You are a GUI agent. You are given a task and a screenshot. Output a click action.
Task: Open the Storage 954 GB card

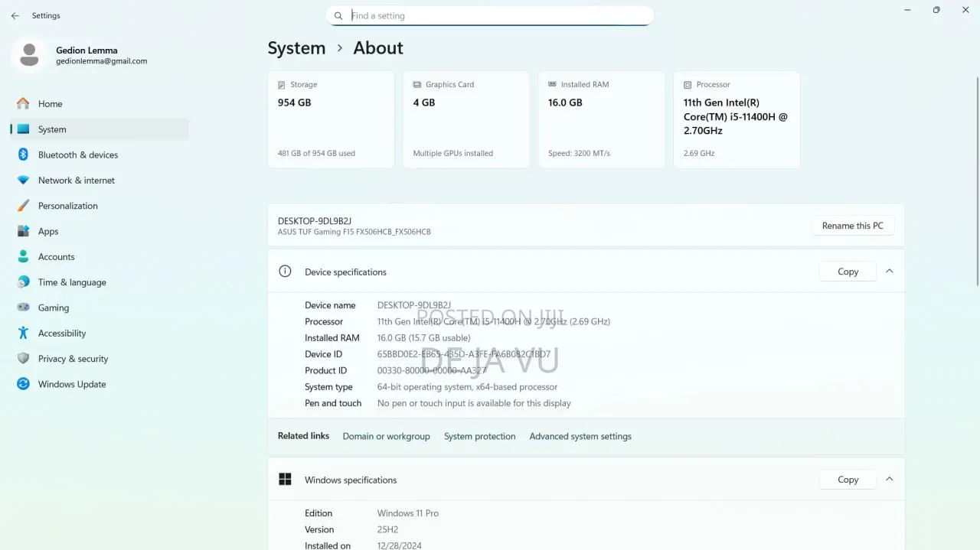pyautogui.click(x=331, y=119)
